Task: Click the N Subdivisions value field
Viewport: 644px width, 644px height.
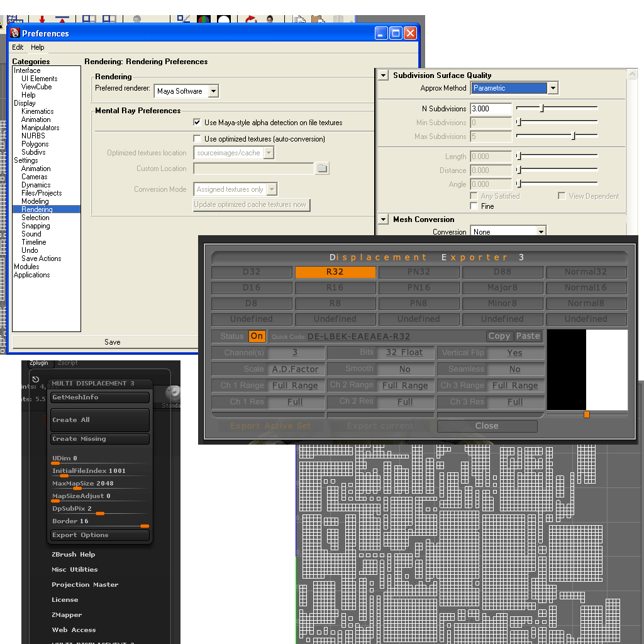Action: click(491, 108)
